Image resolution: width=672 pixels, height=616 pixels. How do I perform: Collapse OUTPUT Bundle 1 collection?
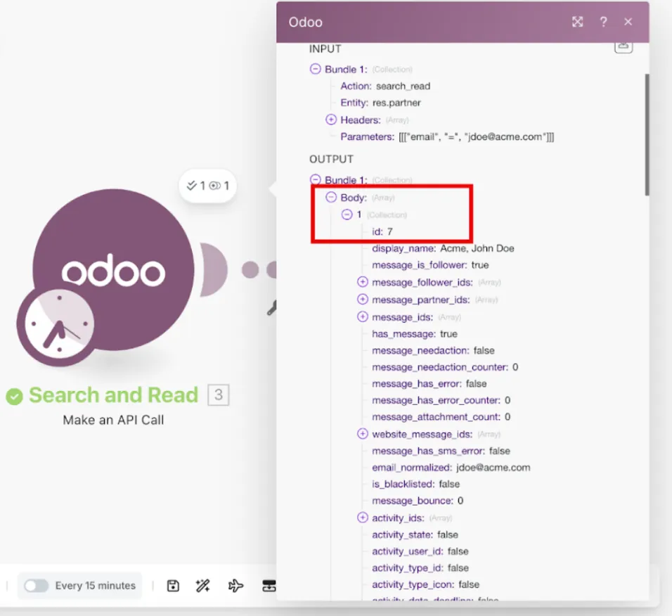tap(315, 179)
